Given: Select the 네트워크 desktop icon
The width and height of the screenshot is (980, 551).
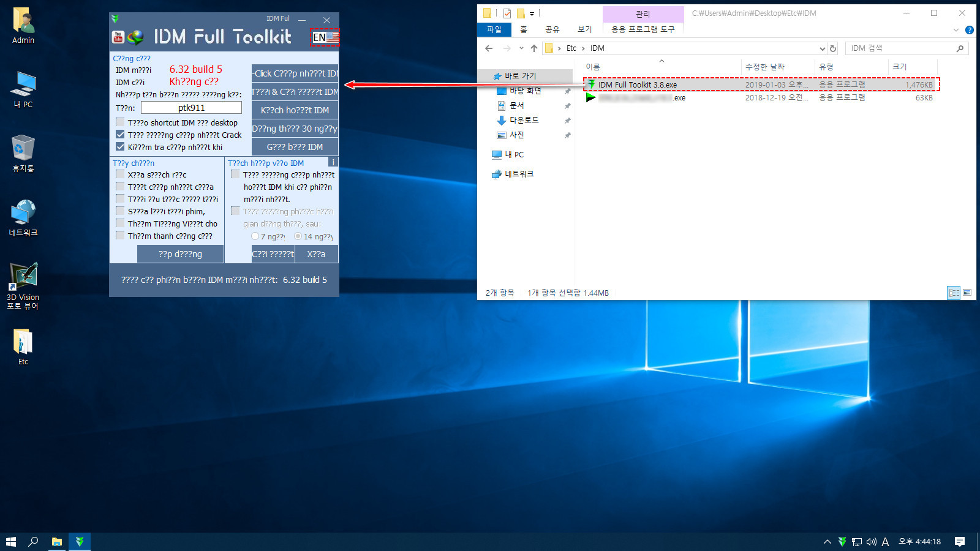Looking at the screenshot, I should [x=23, y=218].
